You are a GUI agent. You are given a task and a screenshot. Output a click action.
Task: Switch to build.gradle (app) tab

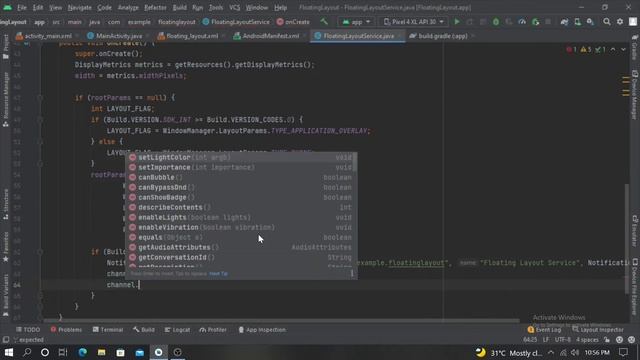coord(442,36)
